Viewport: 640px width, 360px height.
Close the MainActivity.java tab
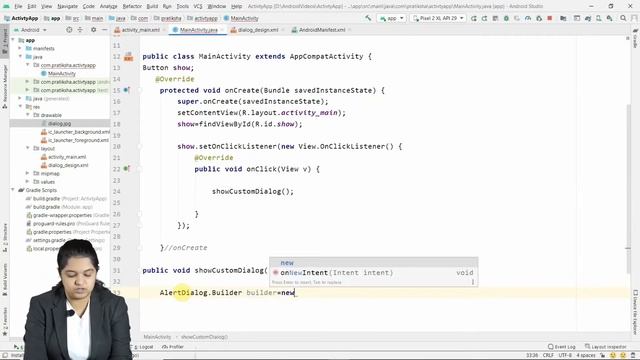tap(222, 30)
